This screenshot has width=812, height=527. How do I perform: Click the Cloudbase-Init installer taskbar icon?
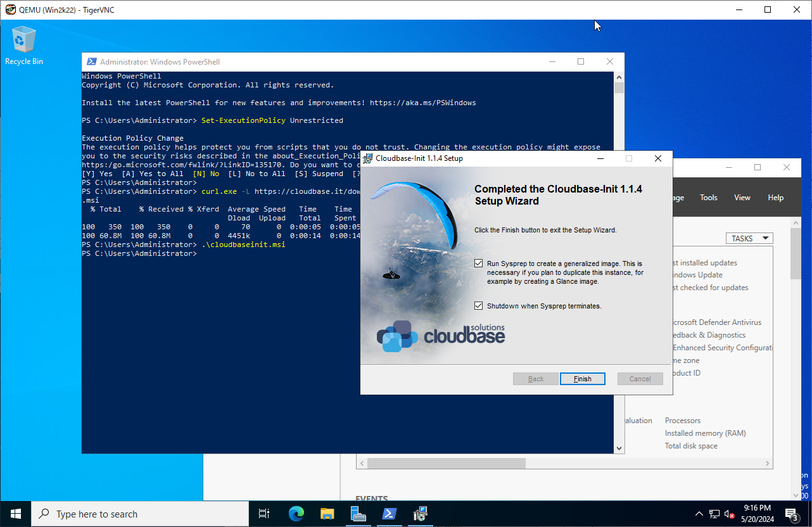click(x=421, y=514)
